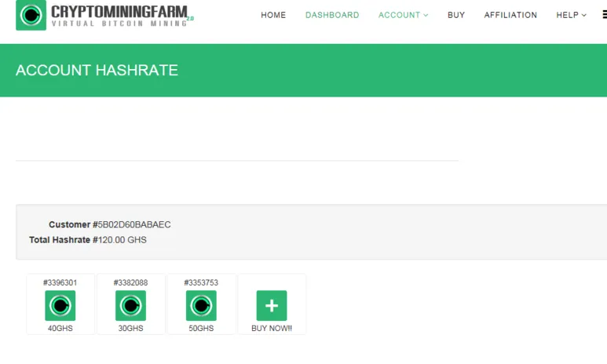Open the hamburger menu icon at top right
Viewport: 607px width, 364px height.
point(605,15)
